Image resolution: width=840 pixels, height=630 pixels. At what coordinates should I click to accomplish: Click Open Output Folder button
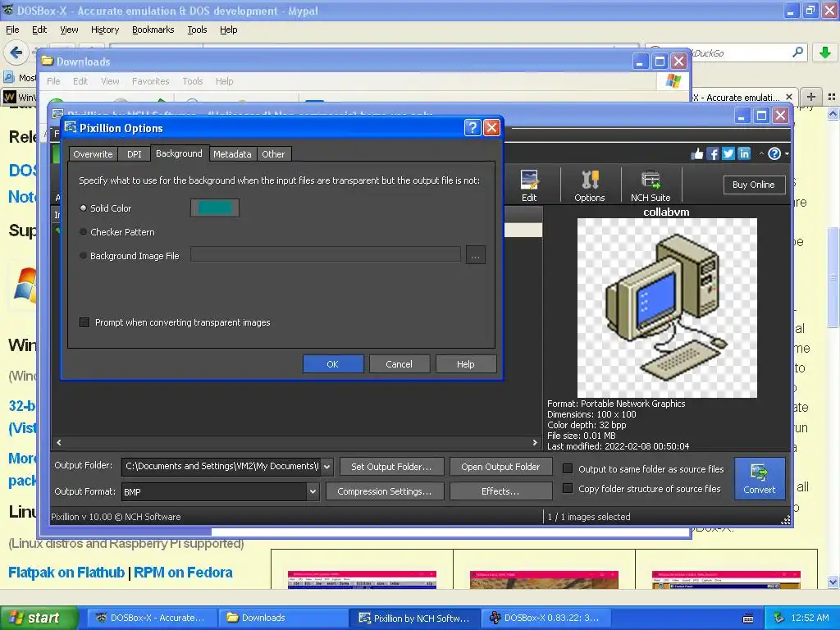[500, 467]
